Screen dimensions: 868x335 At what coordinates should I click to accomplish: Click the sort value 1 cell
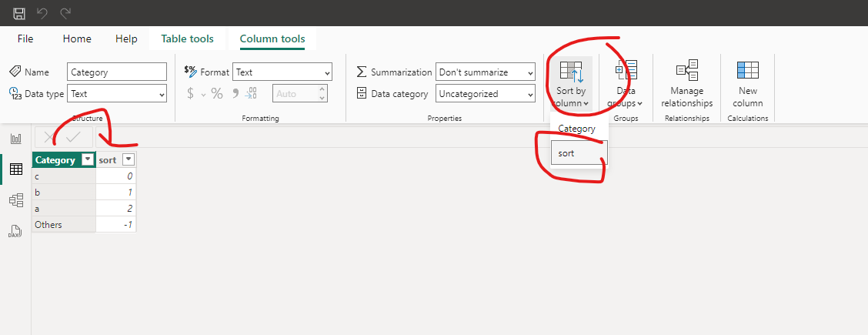(116, 193)
